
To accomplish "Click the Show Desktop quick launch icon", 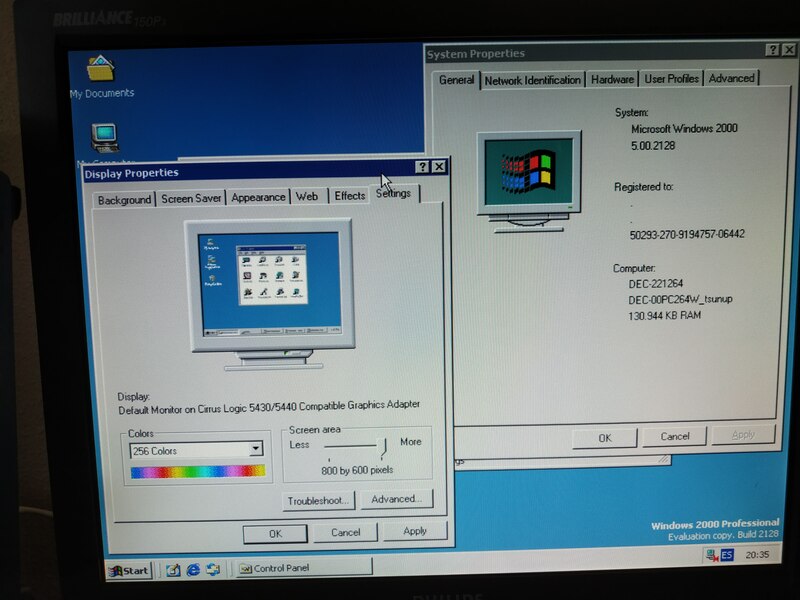I will [173, 569].
